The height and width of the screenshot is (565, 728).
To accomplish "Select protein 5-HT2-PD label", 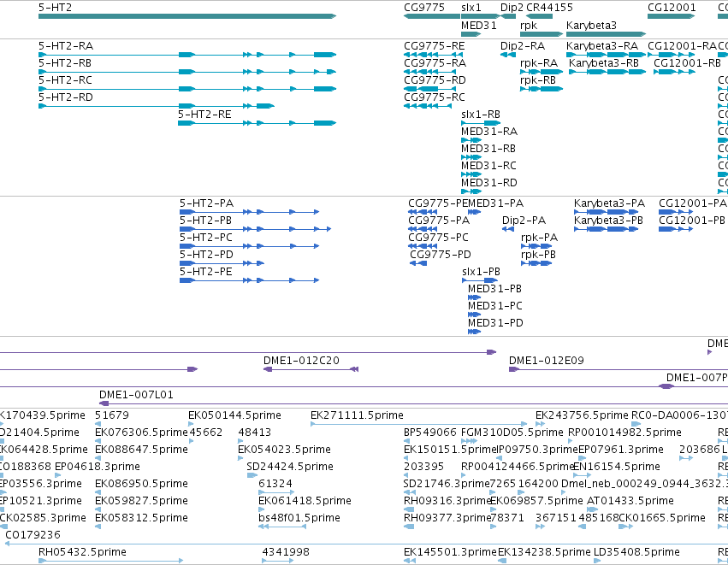I will (207, 255).
